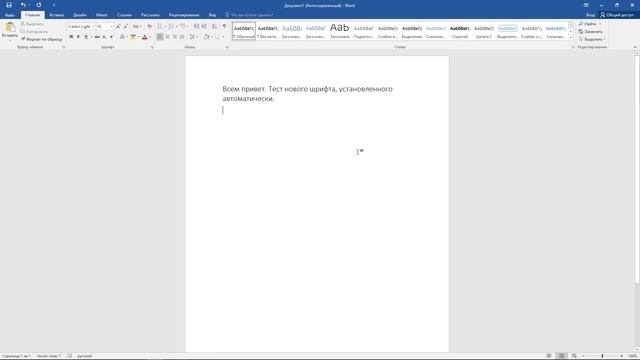Open Font dialog launcher
The image size is (640, 360).
152,47
